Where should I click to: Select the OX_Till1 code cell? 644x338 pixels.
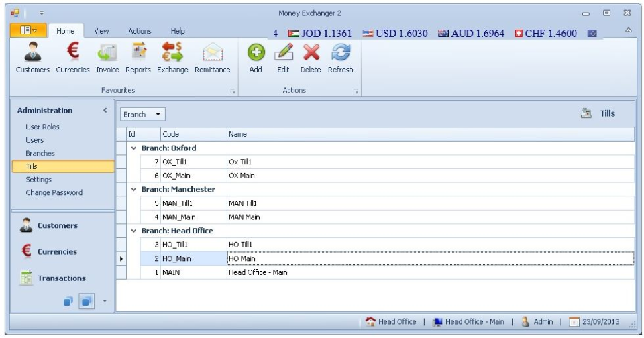click(193, 162)
